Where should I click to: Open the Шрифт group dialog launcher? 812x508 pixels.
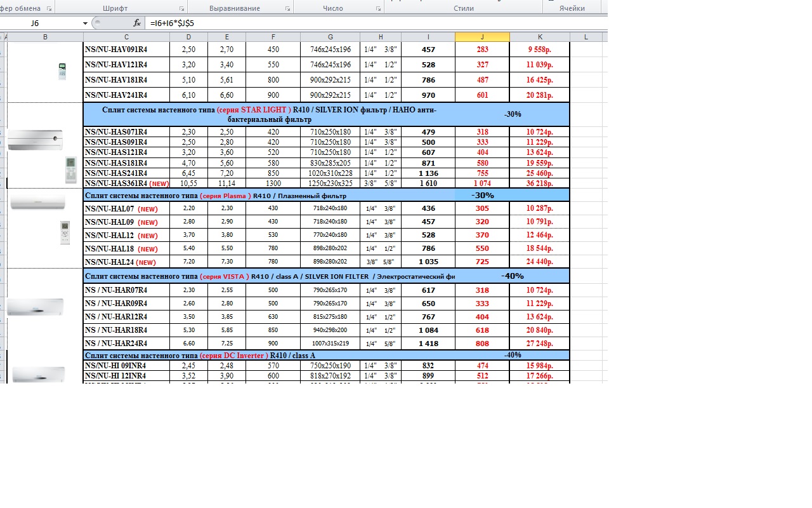click(x=182, y=9)
